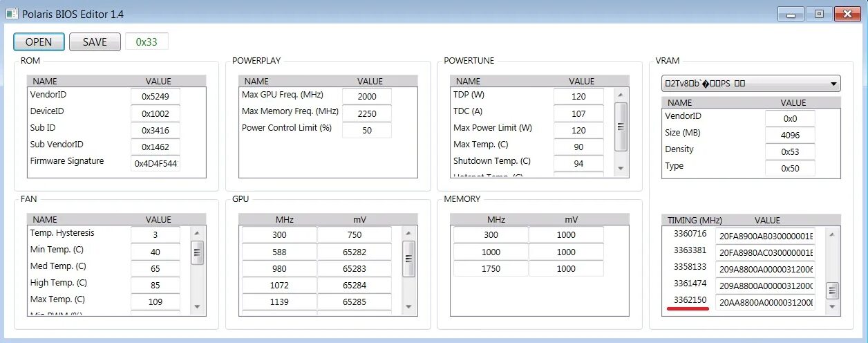Edit the DeviceID value 0x1002
This screenshot has height=343, width=868.
(x=155, y=113)
